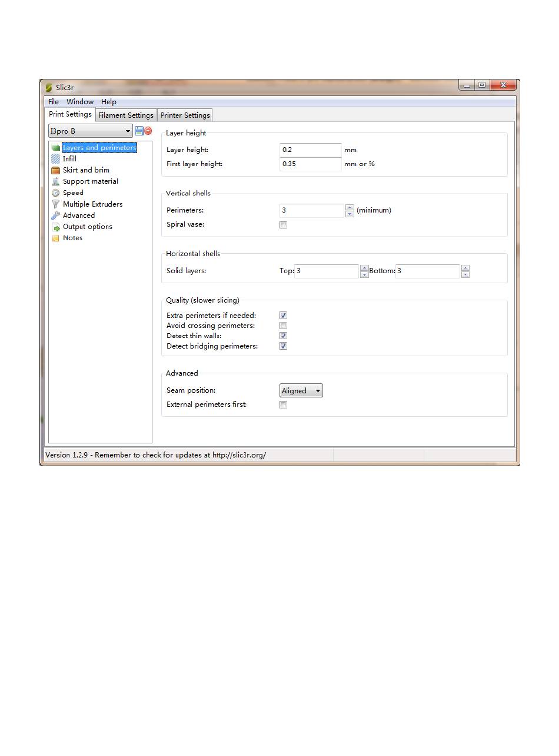This screenshot has height=756, width=559.
Task: Enable External perimeters first
Action: pyautogui.click(x=283, y=405)
